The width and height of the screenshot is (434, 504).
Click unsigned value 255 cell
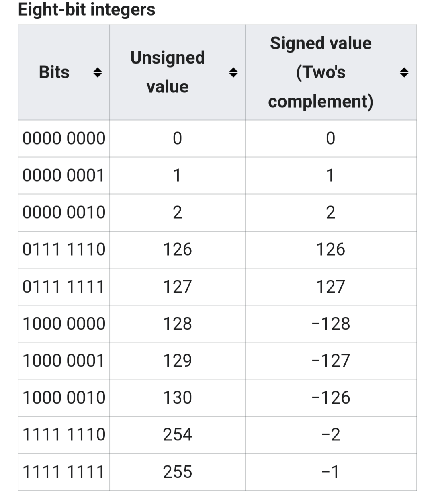pos(177,472)
